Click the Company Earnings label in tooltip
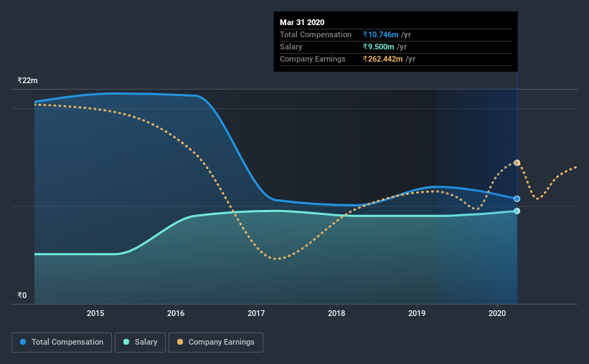 tap(313, 59)
